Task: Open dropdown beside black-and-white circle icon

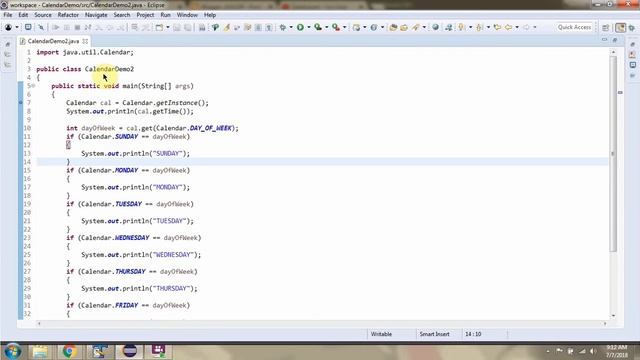Action: pos(17,27)
